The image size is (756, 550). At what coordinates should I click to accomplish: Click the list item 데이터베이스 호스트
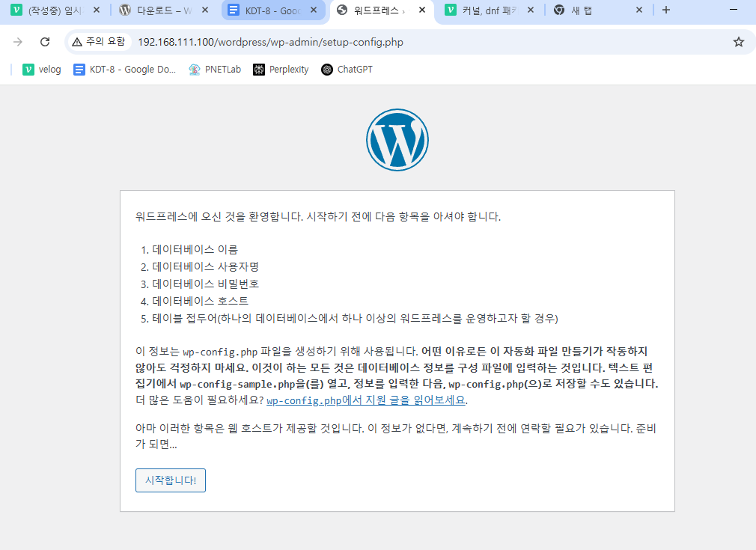tap(201, 302)
